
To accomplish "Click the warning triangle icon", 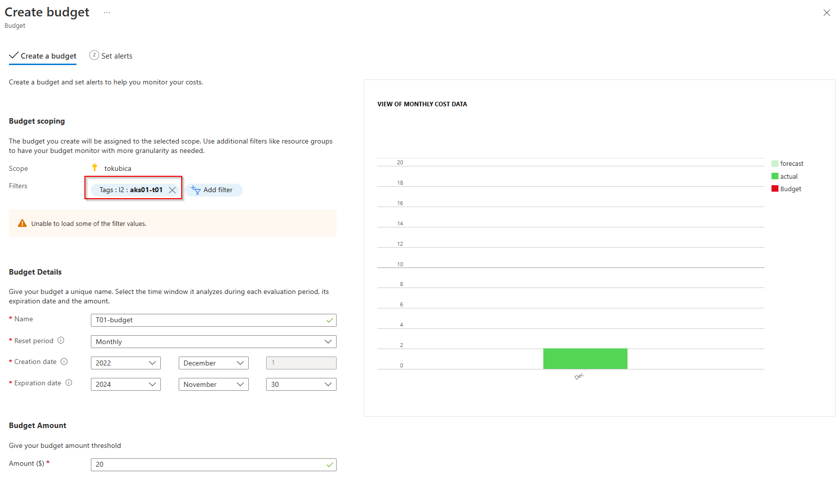I will click(22, 223).
